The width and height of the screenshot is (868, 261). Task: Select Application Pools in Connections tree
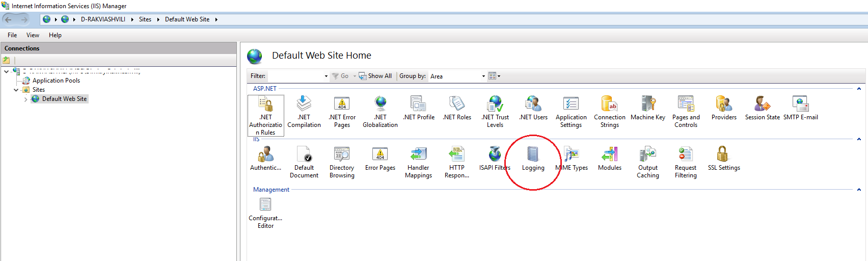click(x=56, y=81)
